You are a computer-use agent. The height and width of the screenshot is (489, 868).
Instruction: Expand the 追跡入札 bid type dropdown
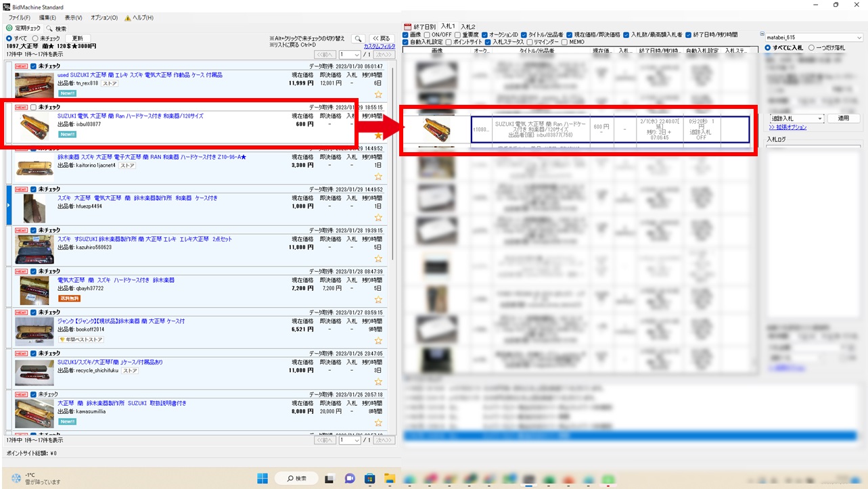coord(820,118)
